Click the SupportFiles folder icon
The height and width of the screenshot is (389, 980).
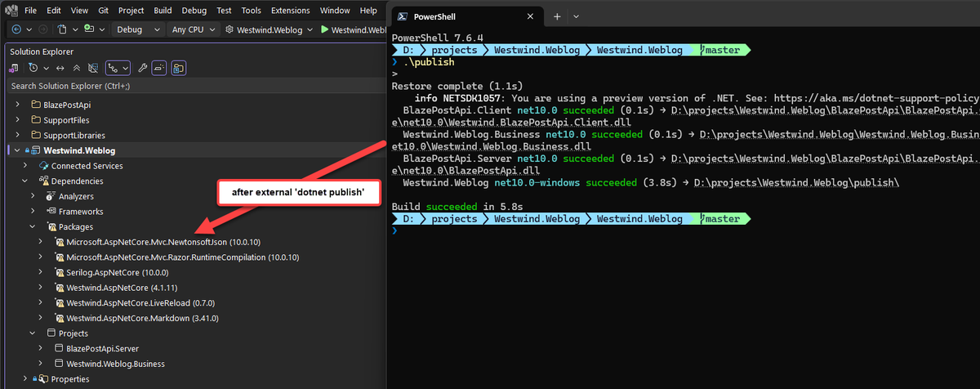(36, 120)
